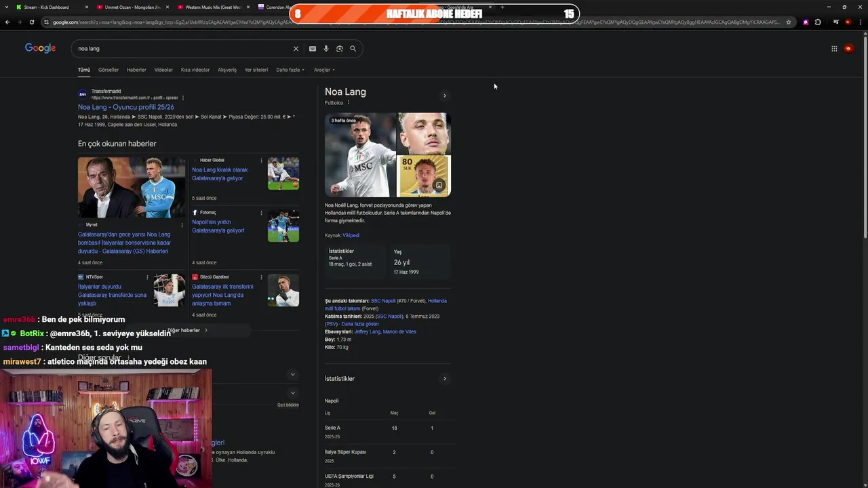Close the Stream - Kick Dashboard tab

tap(87, 7)
